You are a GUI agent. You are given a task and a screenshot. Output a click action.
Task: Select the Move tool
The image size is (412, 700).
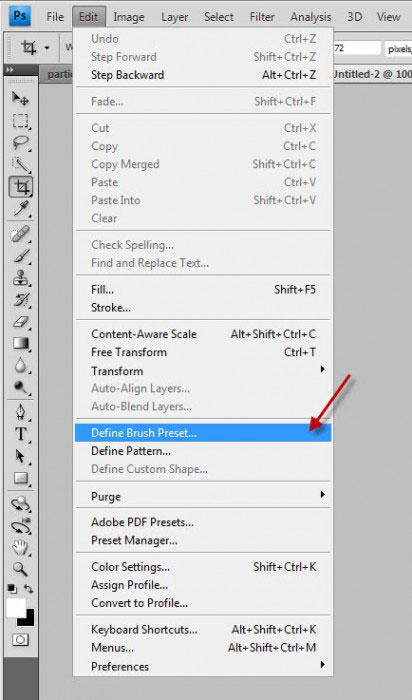(x=21, y=98)
